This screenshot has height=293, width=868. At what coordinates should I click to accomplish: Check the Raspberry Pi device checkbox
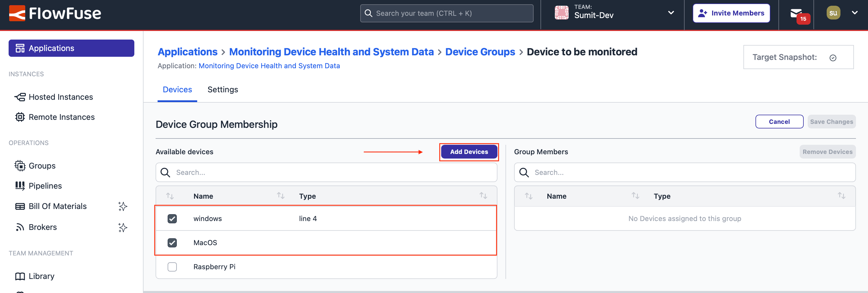(x=172, y=267)
